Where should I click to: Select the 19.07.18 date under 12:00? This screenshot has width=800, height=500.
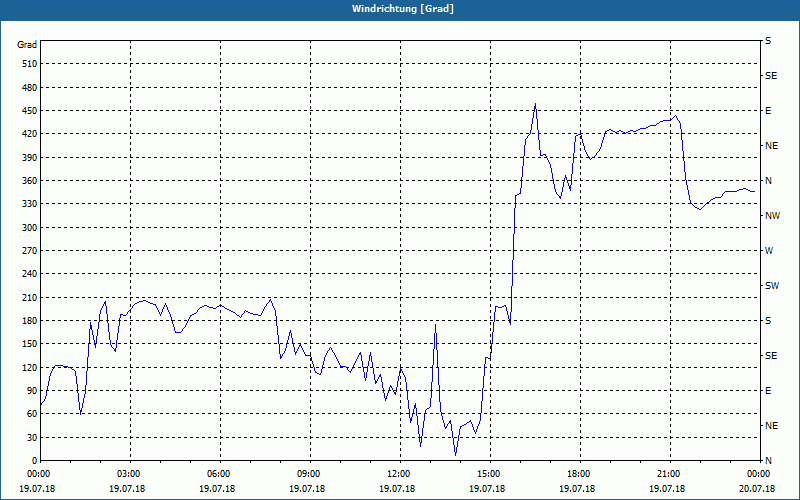coord(397,488)
